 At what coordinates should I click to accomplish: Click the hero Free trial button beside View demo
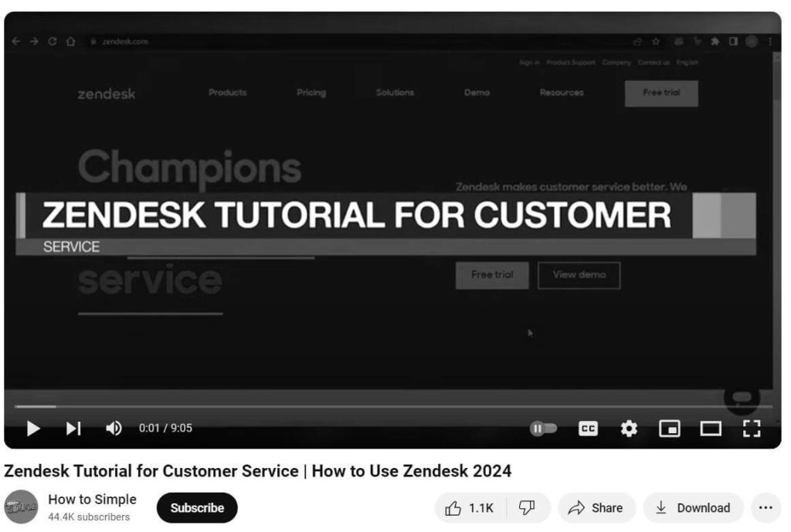(492, 276)
